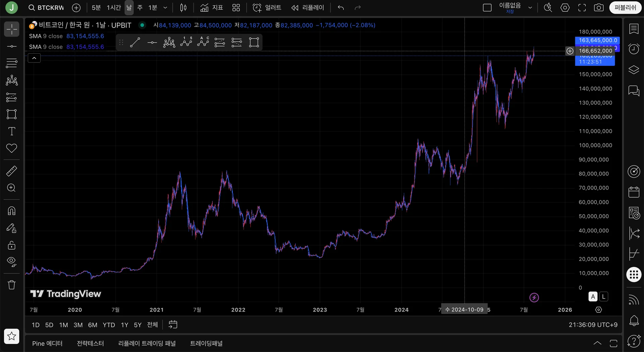Open chart settings hexagon gear
Viewport: 644px width, 352px height.
tap(565, 8)
